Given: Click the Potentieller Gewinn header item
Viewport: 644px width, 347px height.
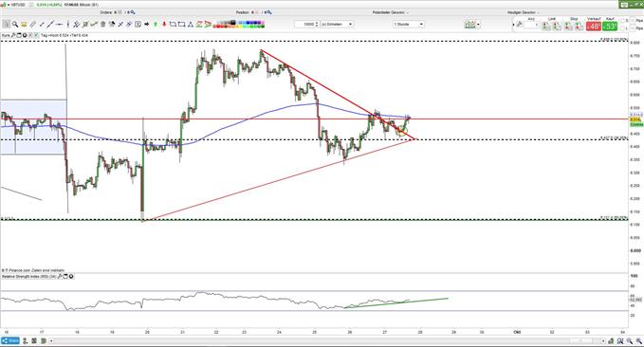Looking at the screenshot, I should tap(390, 12).
